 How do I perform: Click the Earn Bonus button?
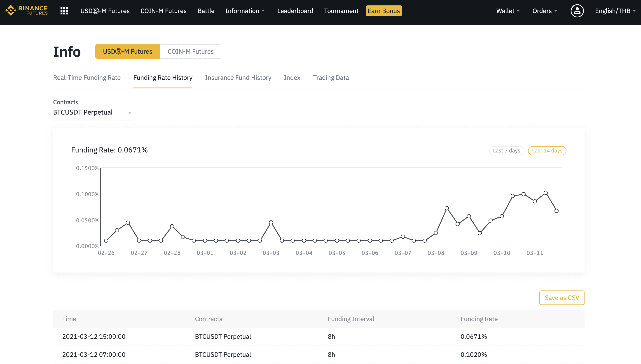(384, 11)
